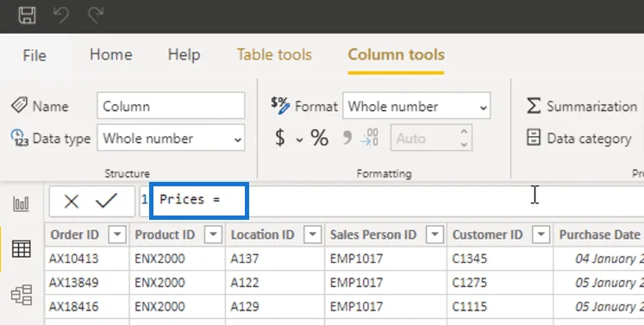Viewport: 644px width, 325px height.
Task: Click cell AX18416
Action: tap(73, 307)
